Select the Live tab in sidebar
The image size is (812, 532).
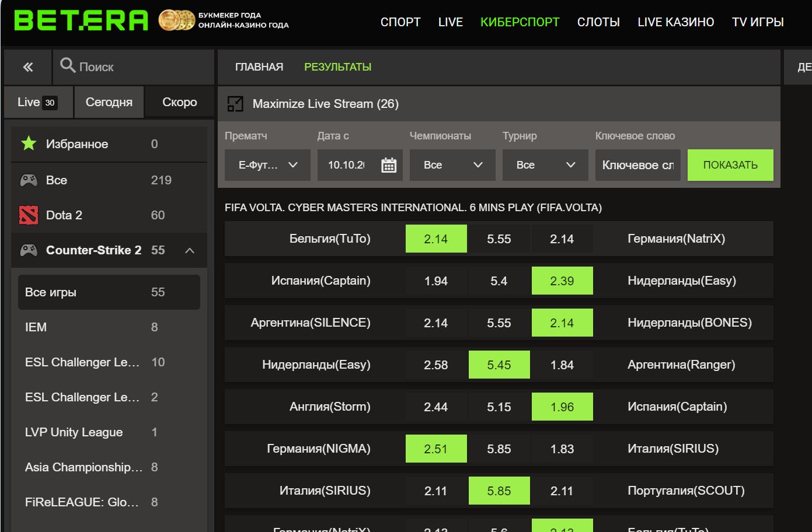[x=39, y=102]
